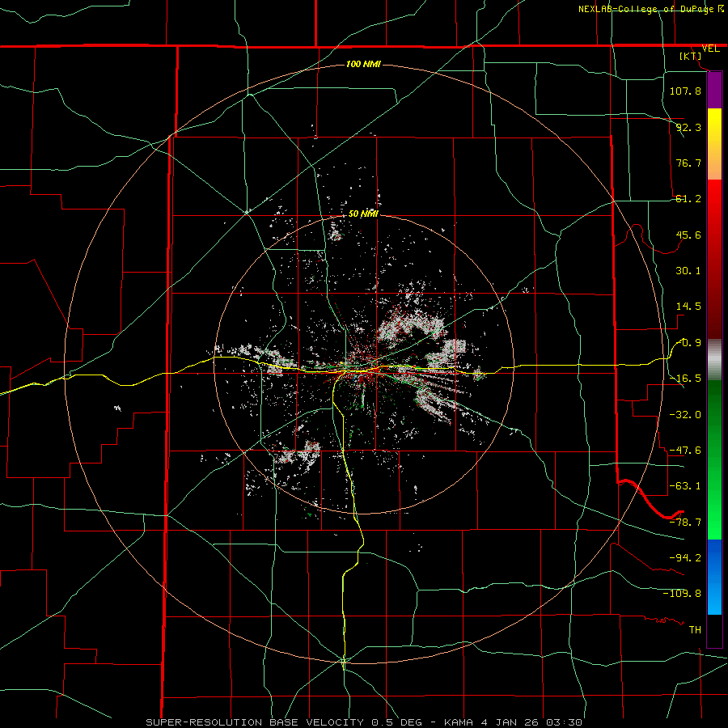
Task: Select the 30.1 velocity scale value
Action: pos(688,271)
